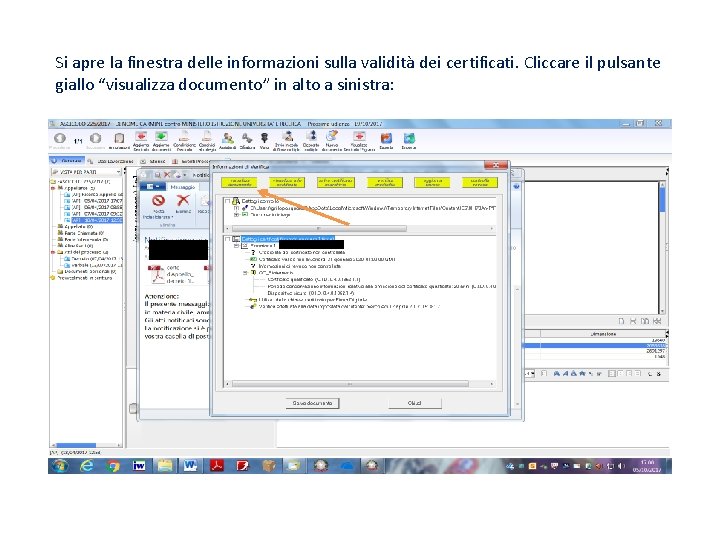Toggle checkbox beside first 'Dettagli' tree root

(x=227, y=201)
